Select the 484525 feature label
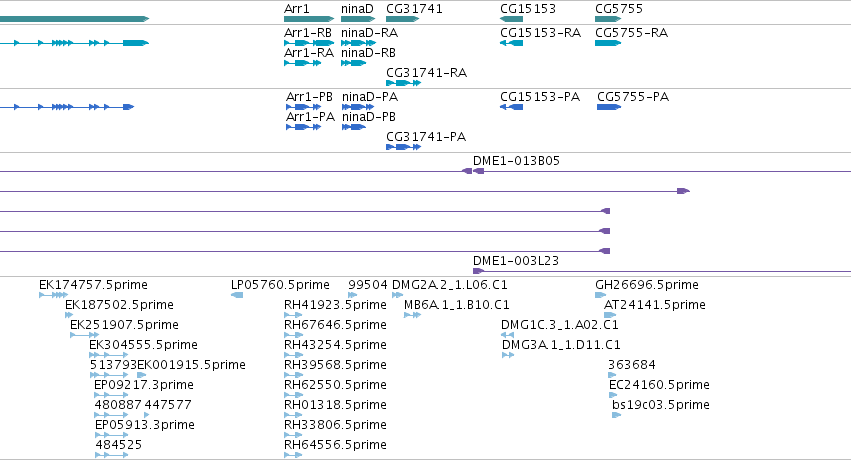Image resolution: width=851 pixels, height=460 pixels. 119,445
